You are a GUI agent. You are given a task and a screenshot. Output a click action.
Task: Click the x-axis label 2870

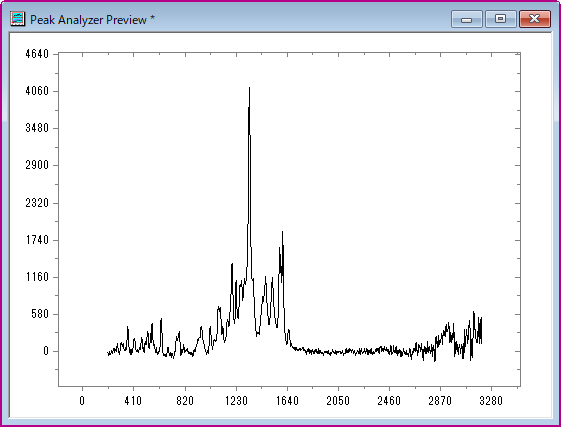click(x=440, y=401)
